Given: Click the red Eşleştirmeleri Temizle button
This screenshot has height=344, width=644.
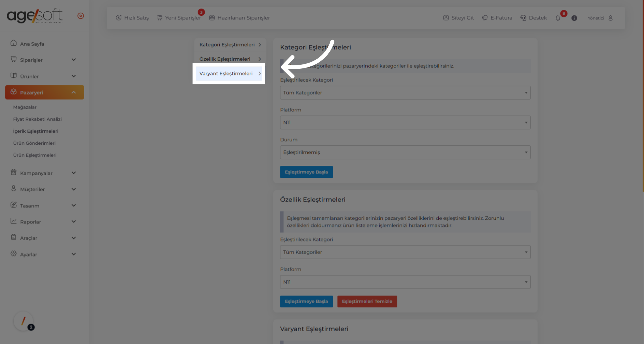Looking at the screenshot, I should pos(367,301).
